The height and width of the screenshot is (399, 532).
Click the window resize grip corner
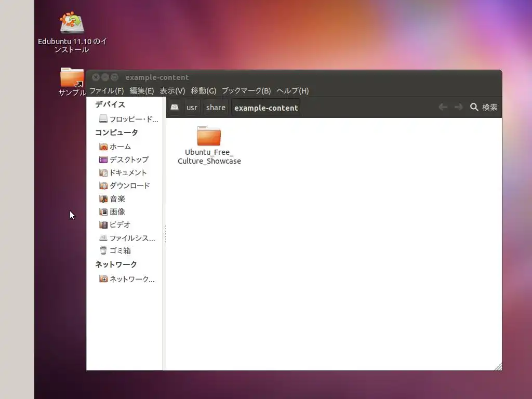pos(498,367)
